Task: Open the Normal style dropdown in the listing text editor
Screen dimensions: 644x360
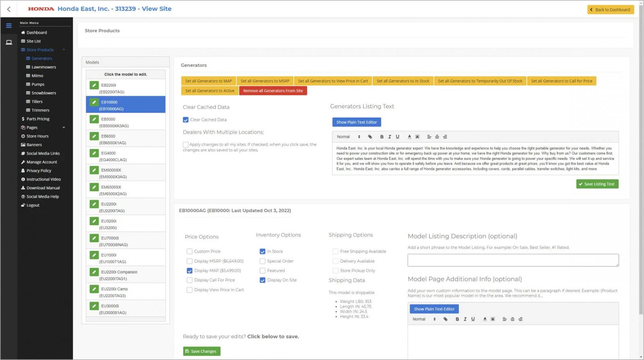Action: [x=348, y=137]
